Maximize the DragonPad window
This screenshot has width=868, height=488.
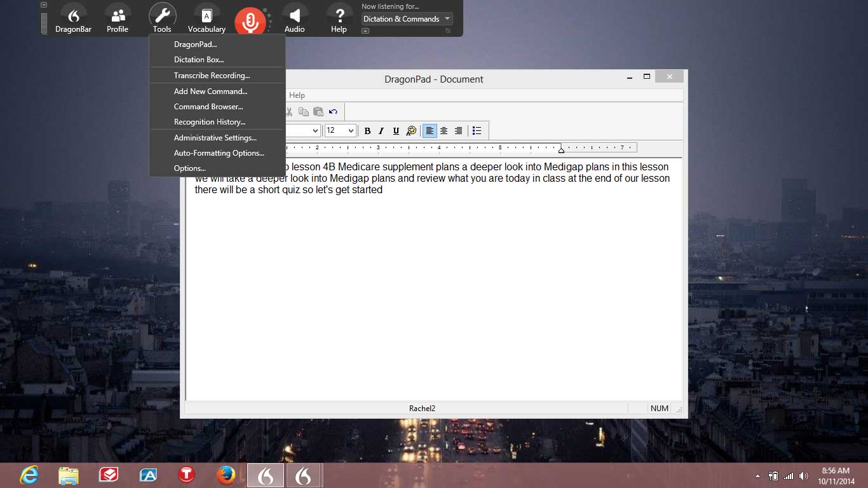pyautogui.click(x=647, y=77)
